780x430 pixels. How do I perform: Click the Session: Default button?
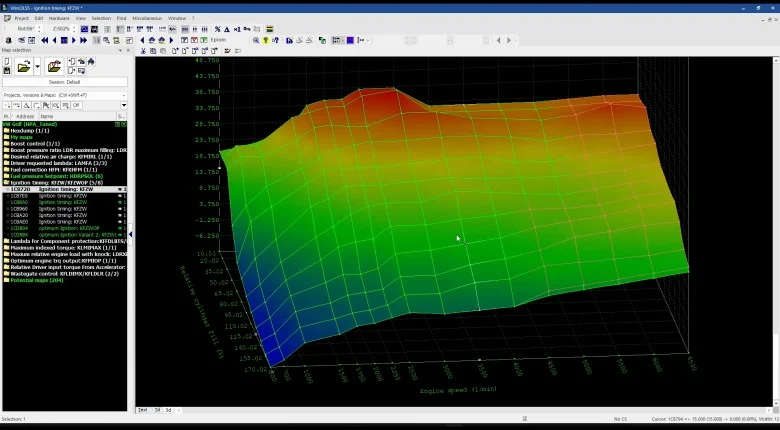tap(64, 82)
